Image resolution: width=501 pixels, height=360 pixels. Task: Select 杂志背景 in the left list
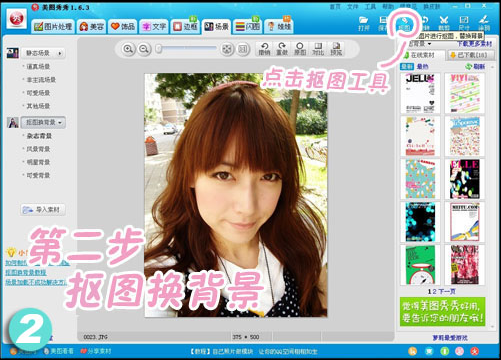(39, 136)
